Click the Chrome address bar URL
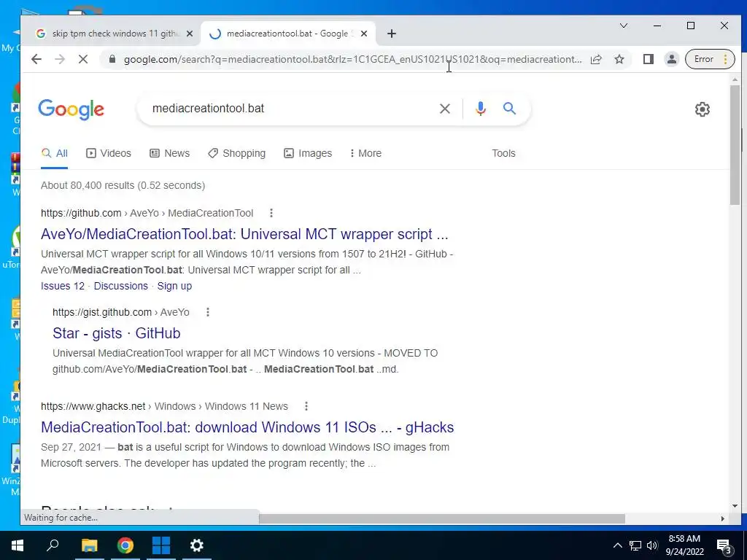The image size is (747, 560). point(352,59)
